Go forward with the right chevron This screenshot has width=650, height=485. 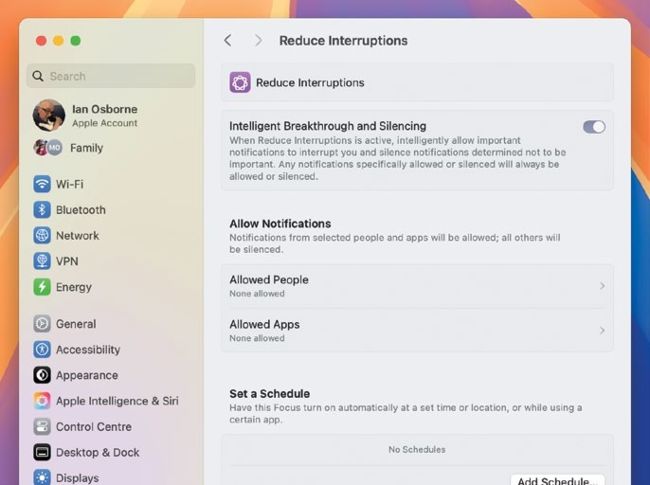tap(258, 41)
